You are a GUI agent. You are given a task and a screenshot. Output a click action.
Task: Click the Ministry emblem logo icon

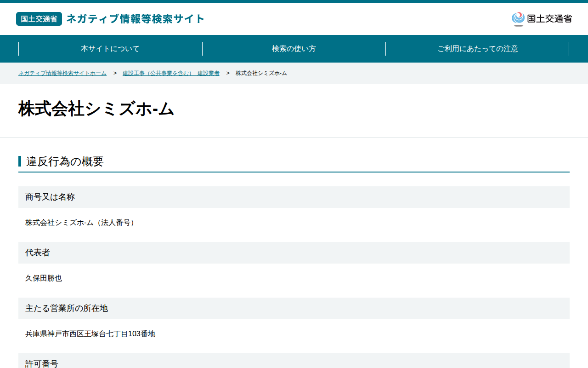518,19
